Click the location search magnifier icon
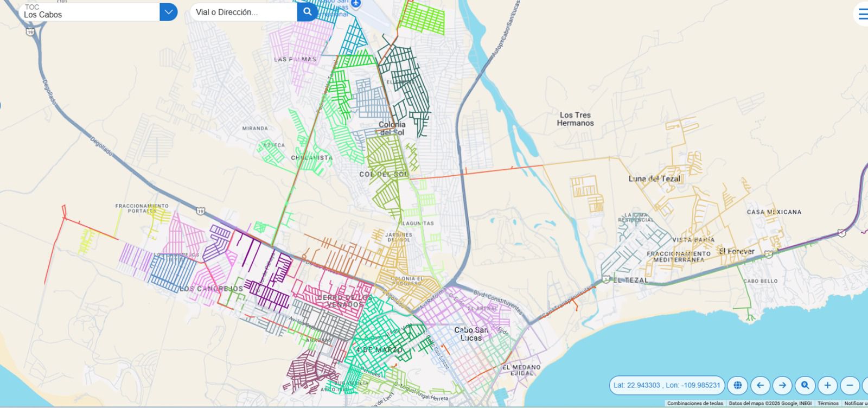 805,385
